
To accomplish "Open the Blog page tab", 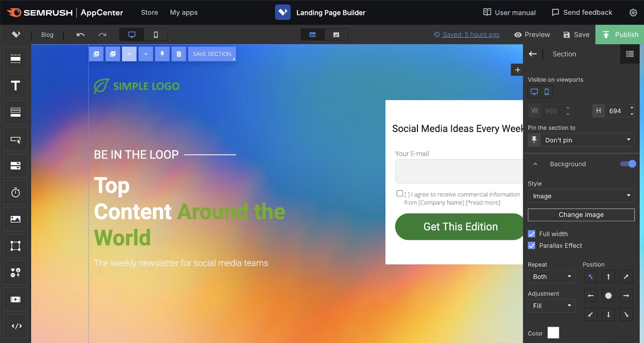I will 47,35.
